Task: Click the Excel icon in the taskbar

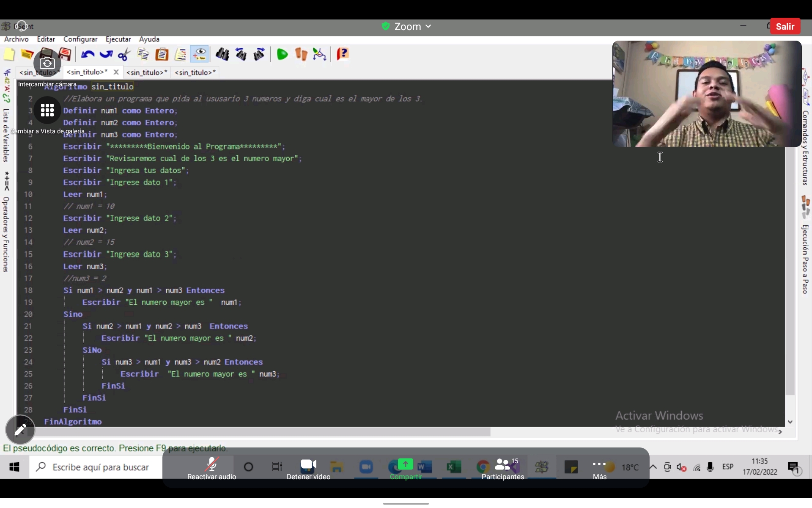Action: pyautogui.click(x=453, y=467)
